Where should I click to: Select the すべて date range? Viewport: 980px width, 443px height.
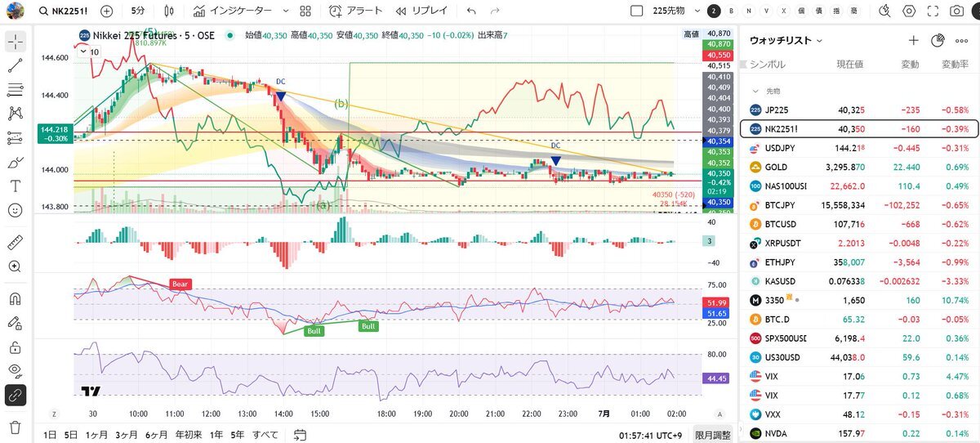pyautogui.click(x=265, y=434)
